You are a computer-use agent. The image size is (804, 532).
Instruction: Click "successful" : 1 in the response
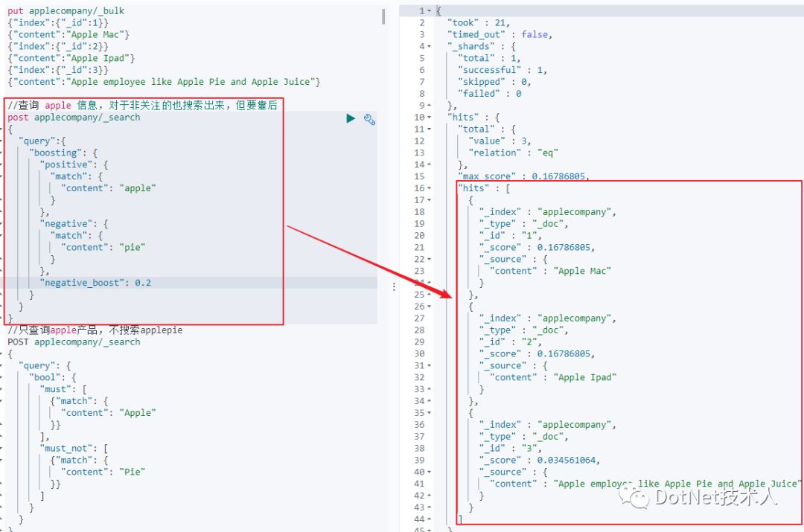(502, 70)
